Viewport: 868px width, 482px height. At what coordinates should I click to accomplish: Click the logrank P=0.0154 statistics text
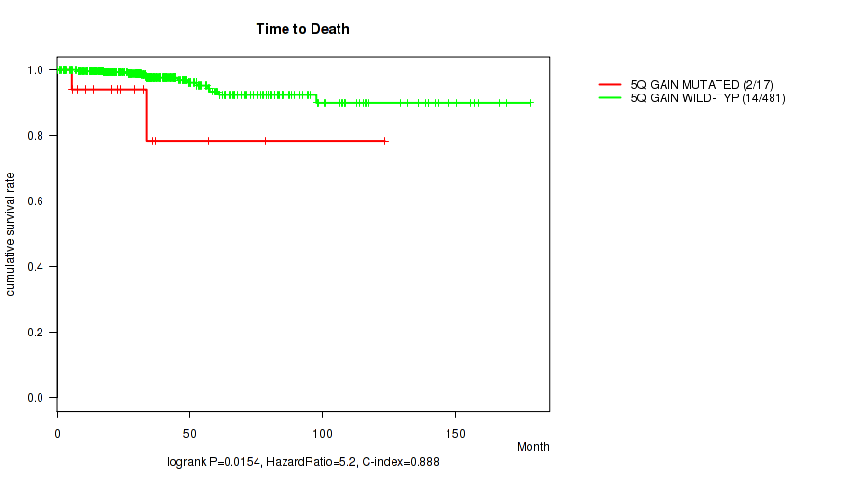click(303, 463)
